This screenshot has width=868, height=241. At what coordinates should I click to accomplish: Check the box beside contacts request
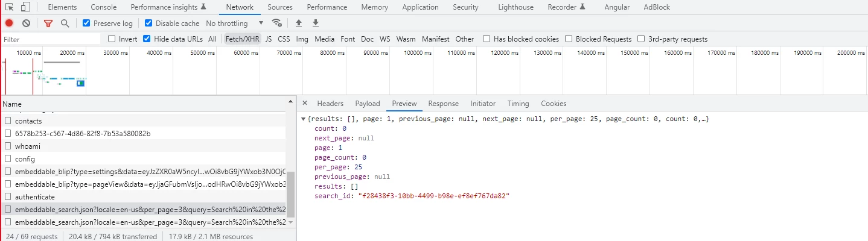tap(8, 120)
